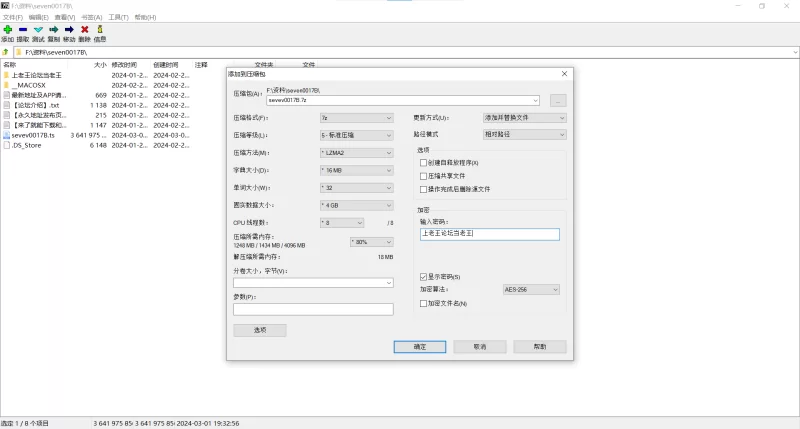Select the sevev0017B.ts file in the list
800x429 pixels.
(39, 135)
